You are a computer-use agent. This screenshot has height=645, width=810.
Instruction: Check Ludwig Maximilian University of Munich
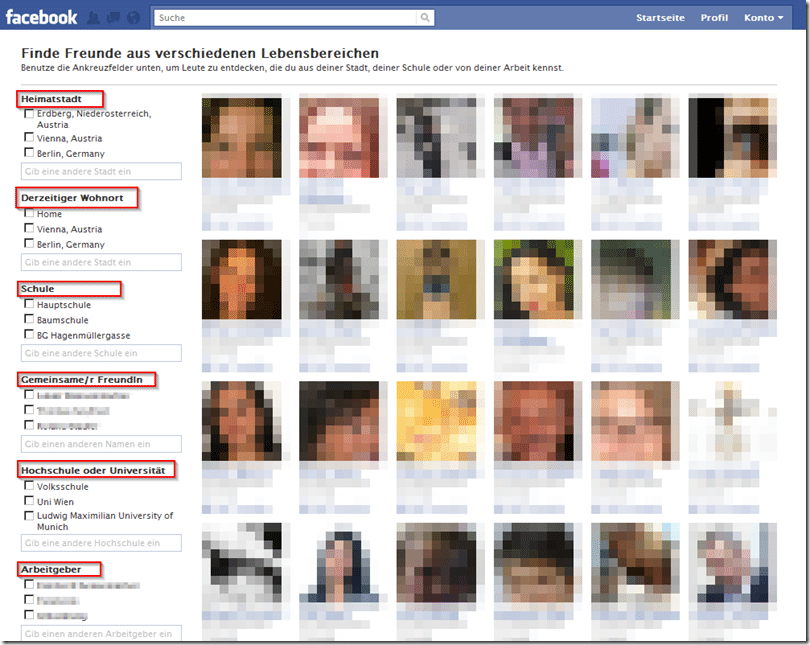pyautogui.click(x=29, y=515)
